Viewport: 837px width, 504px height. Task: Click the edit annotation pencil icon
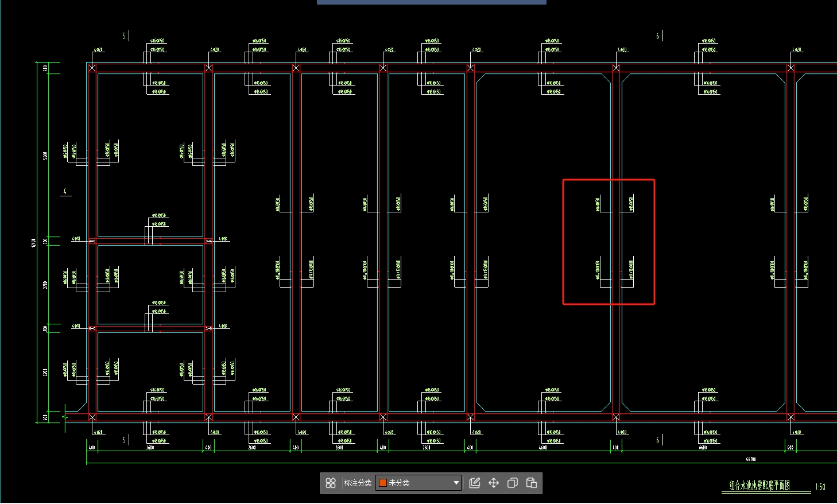pyautogui.click(x=475, y=483)
